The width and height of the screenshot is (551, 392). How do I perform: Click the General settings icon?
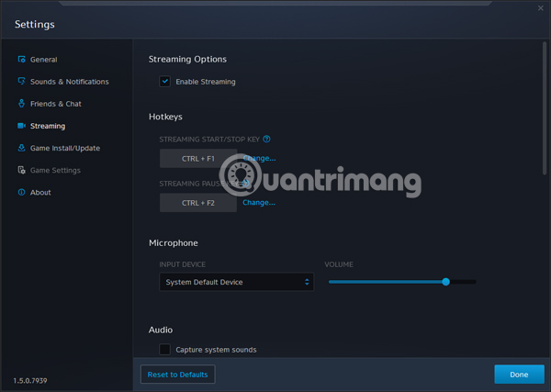pos(21,60)
